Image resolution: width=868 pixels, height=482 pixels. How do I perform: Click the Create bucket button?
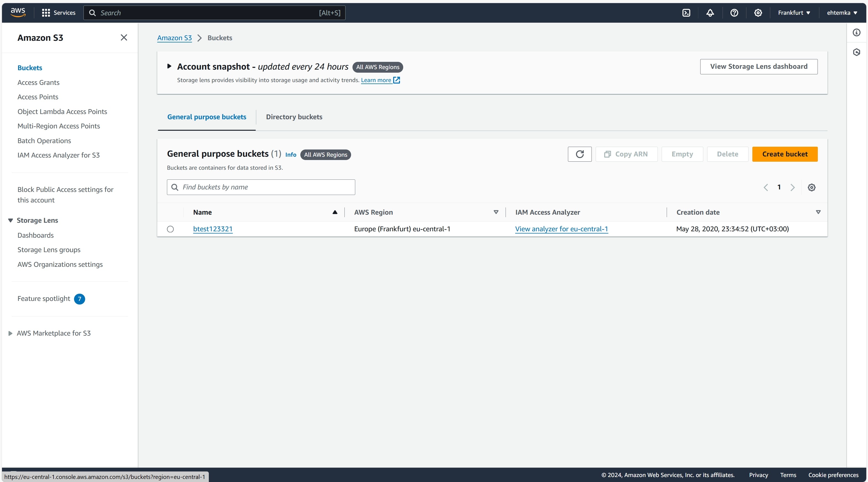[785, 154]
